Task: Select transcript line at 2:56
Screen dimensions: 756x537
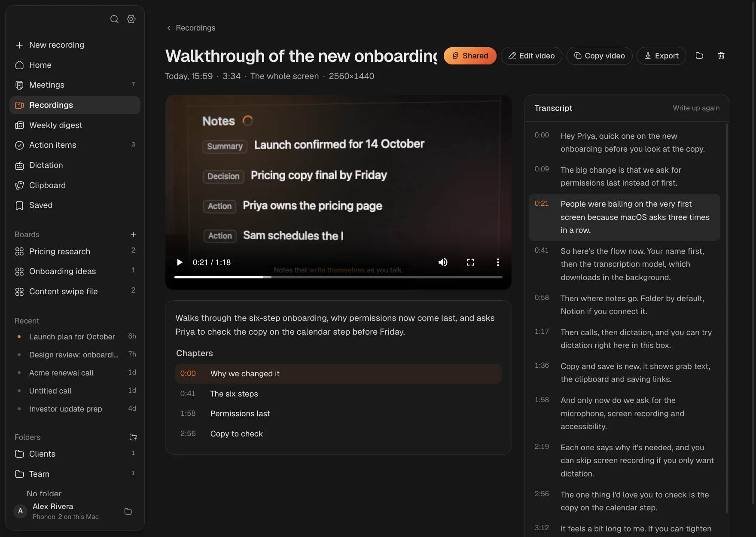Action: coord(625,501)
